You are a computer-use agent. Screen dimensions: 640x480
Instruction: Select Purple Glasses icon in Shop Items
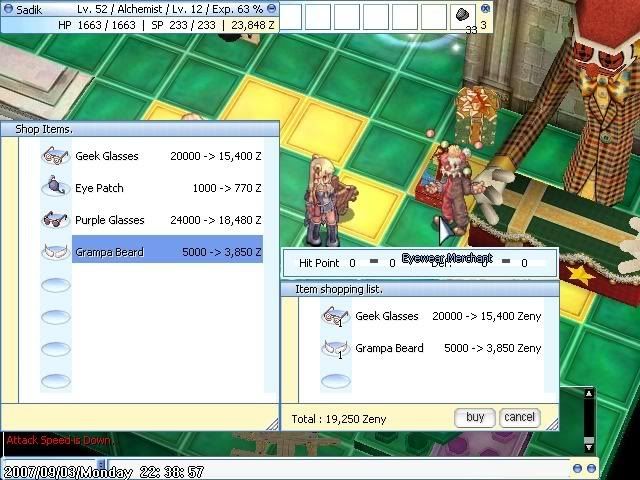tap(56, 220)
